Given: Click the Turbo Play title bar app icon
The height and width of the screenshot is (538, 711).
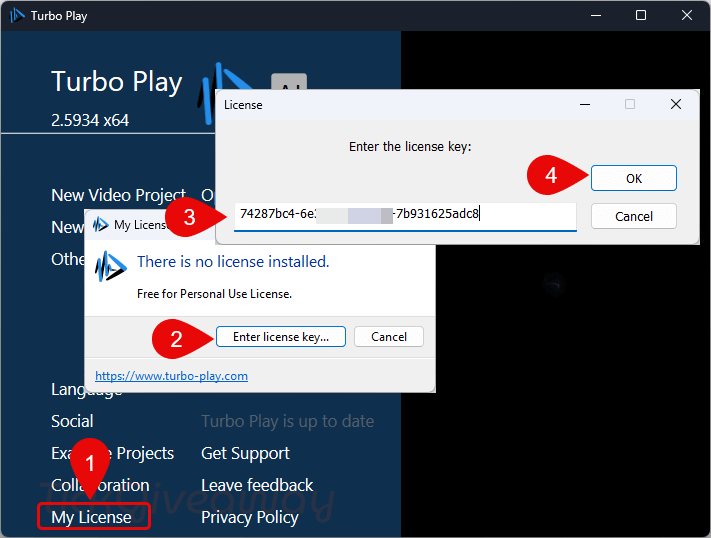Looking at the screenshot, I should click(17, 15).
